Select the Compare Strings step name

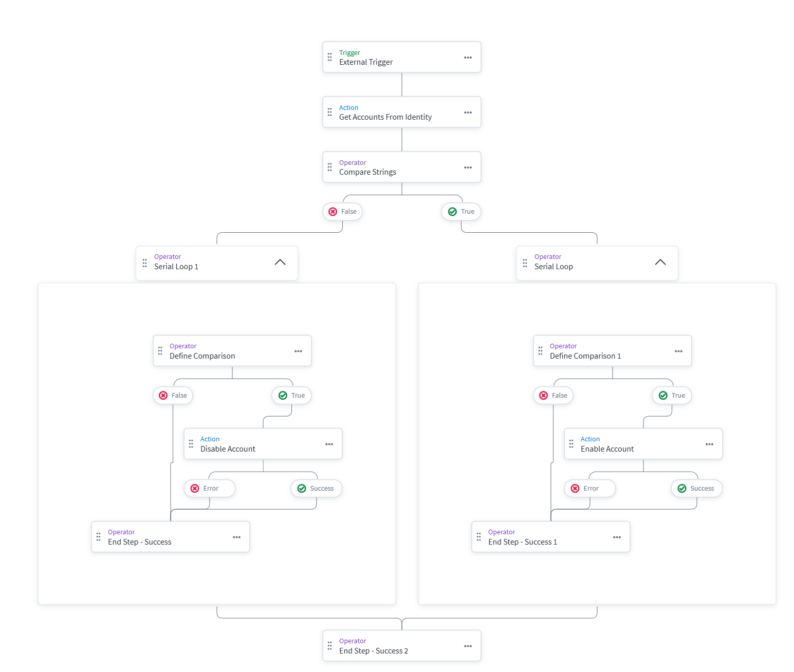367,172
